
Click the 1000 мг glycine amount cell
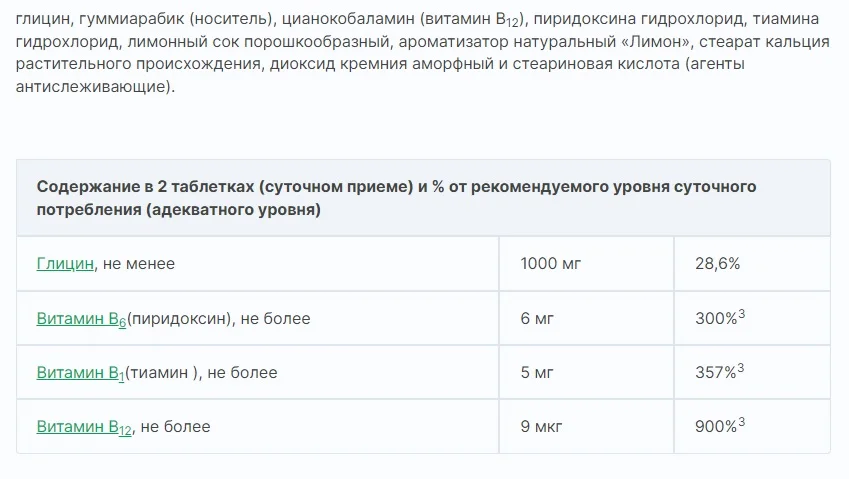[550, 264]
